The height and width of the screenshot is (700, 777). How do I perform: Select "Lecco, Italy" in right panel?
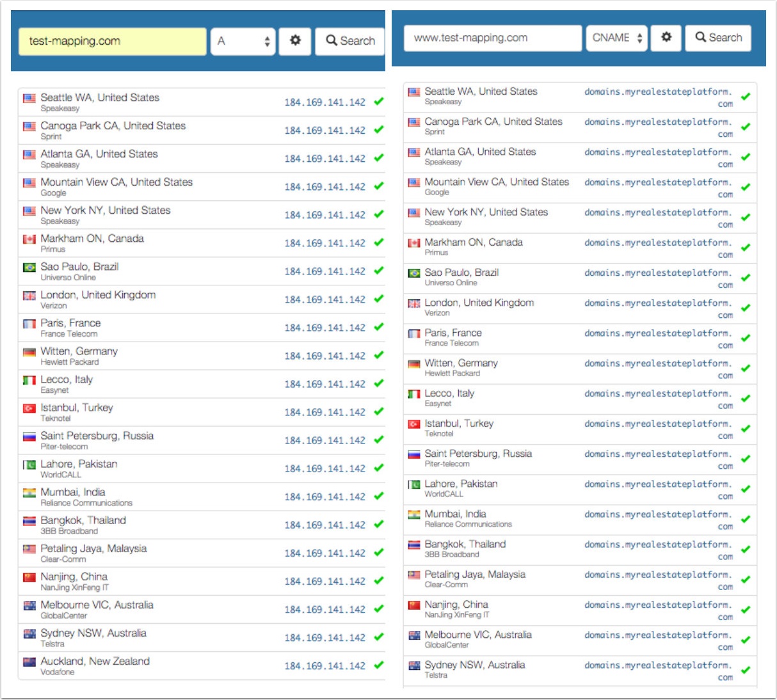point(449,394)
